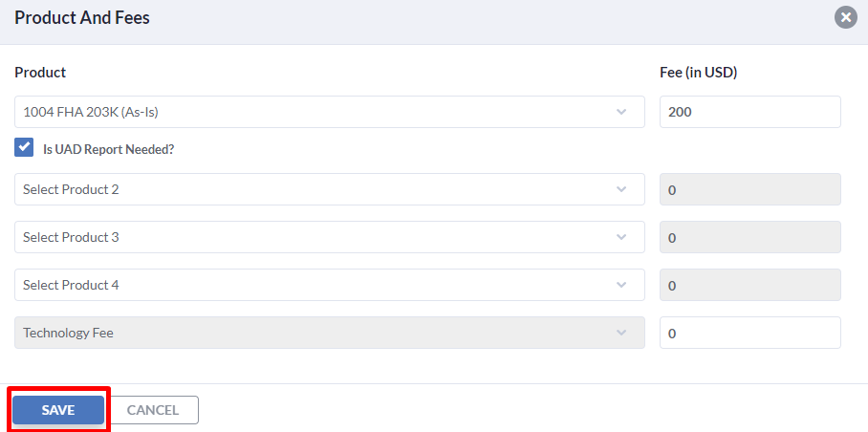Expand the Select Product 4 dropdown
This screenshot has width=868, height=432.
coord(330,285)
